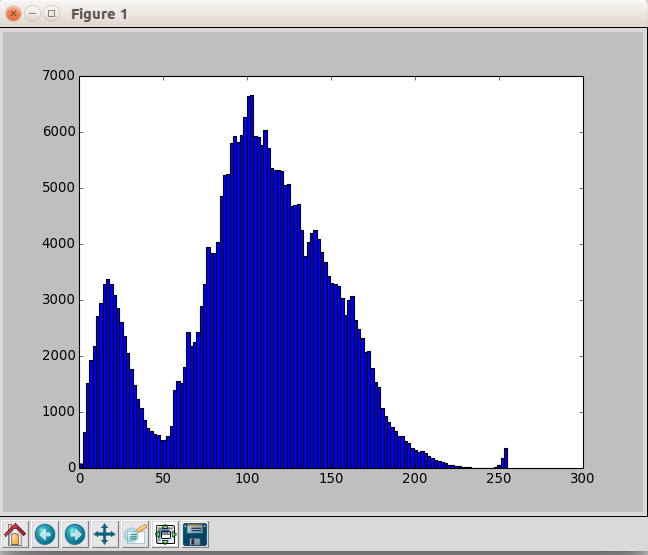Minimize the Figure 1 window
The width and height of the screenshot is (648, 555).
[32, 14]
